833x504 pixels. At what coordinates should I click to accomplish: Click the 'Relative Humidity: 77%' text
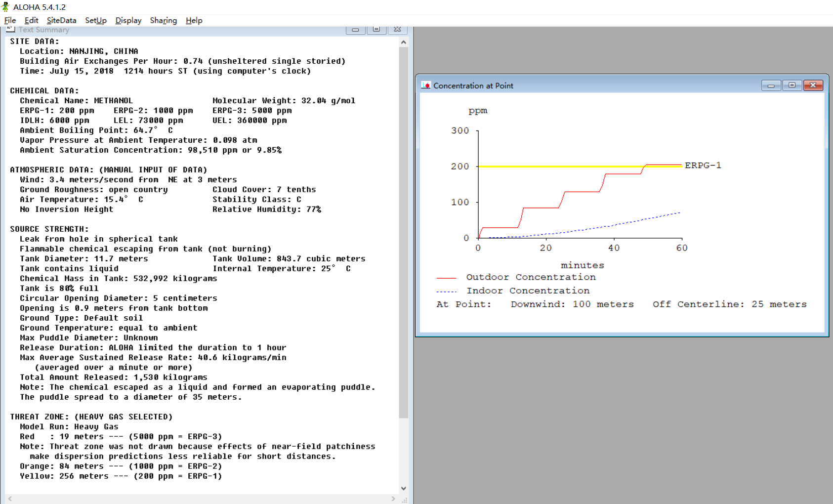[267, 210]
